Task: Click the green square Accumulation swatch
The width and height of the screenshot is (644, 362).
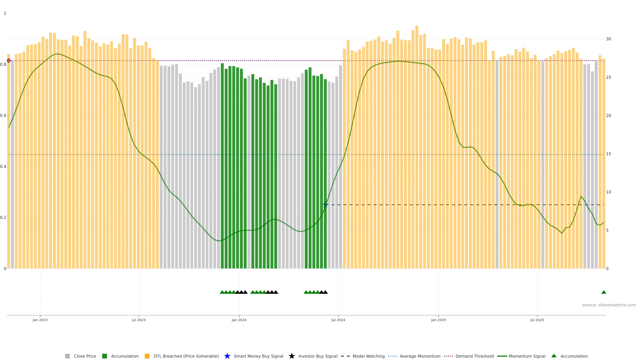Action: (x=104, y=356)
